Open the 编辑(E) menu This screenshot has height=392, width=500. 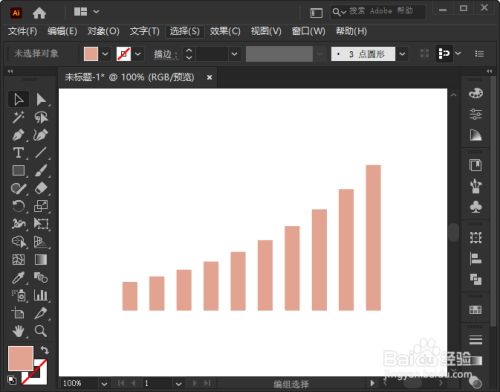[x=62, y=31]
